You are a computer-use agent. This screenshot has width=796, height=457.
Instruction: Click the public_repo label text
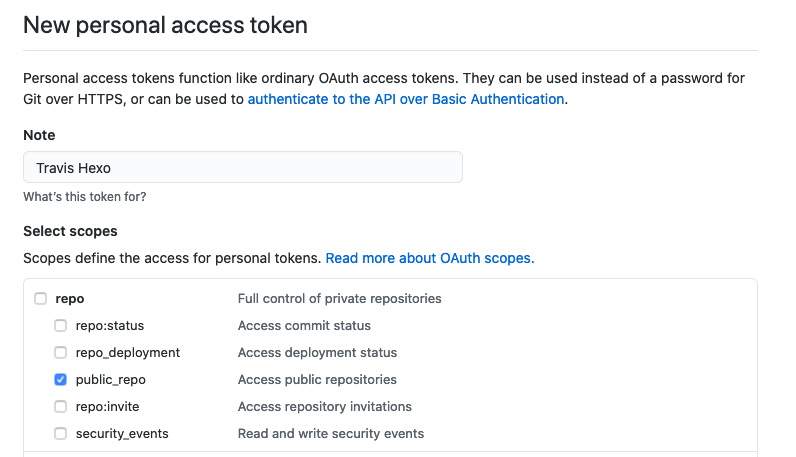110,379
